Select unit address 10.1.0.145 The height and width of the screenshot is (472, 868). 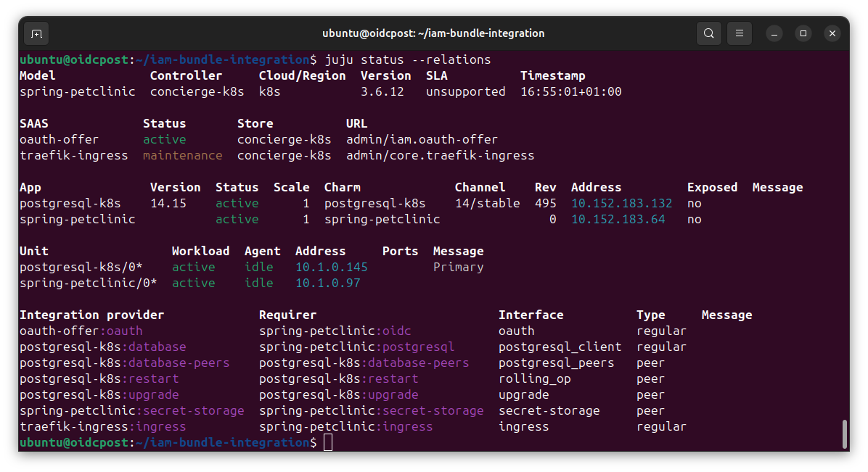[x=331, y=267]
